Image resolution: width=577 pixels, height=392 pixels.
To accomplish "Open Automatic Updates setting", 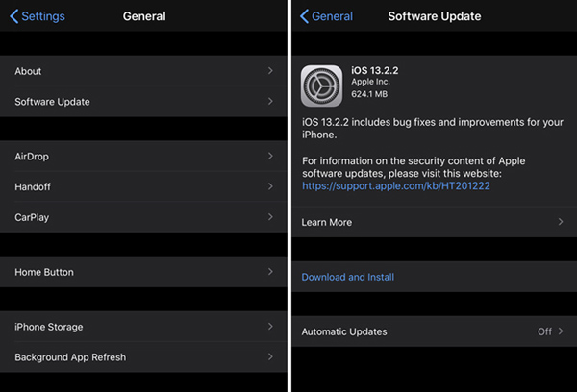I will coord(435,331).
